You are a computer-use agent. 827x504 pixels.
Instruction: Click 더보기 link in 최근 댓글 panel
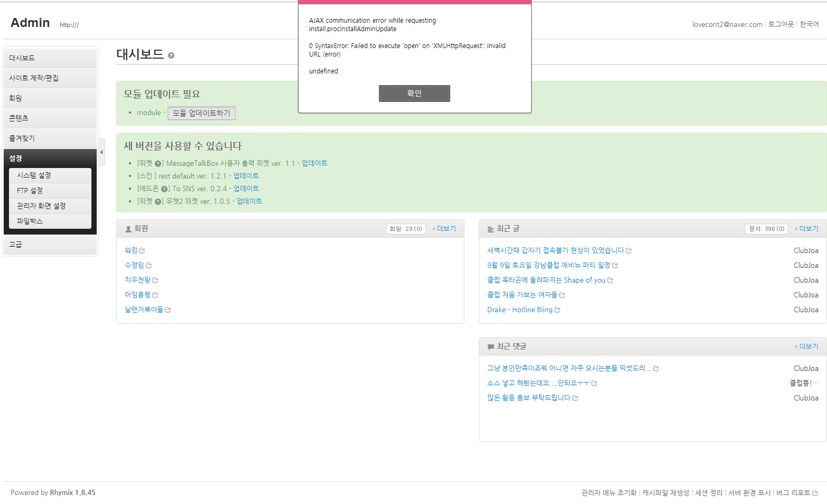808,347
